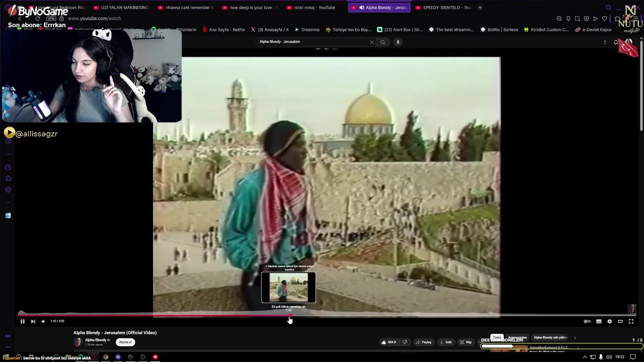Switch to SPEEDY-SIENTELO tab

pos(443,8)
